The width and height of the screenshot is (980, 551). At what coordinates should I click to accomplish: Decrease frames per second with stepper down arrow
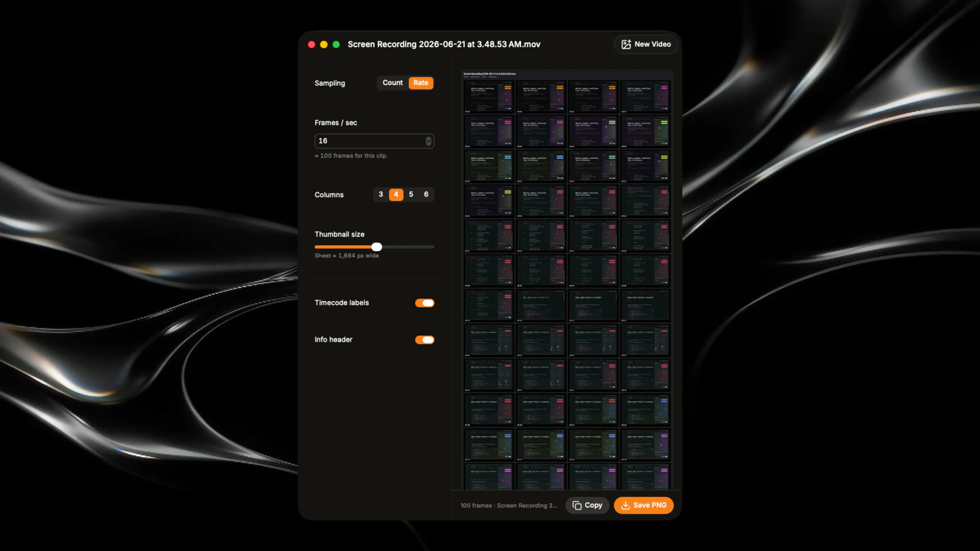[428, 144]
